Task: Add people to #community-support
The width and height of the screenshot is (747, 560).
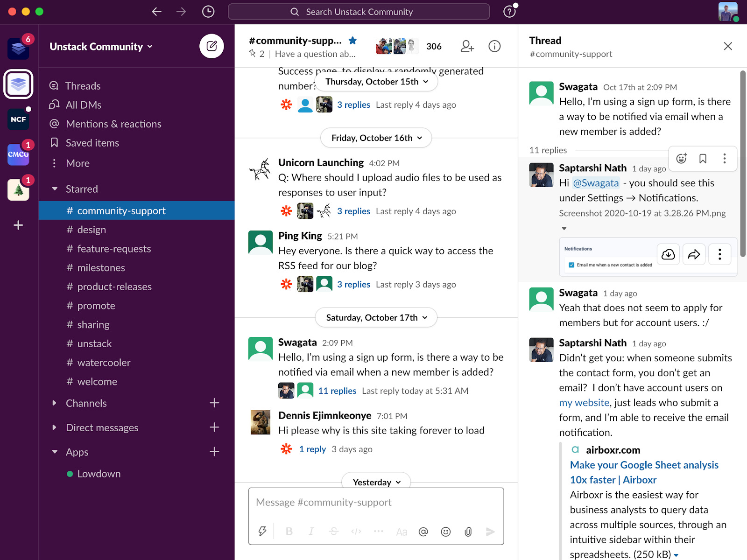Action: tap(467, 46)
